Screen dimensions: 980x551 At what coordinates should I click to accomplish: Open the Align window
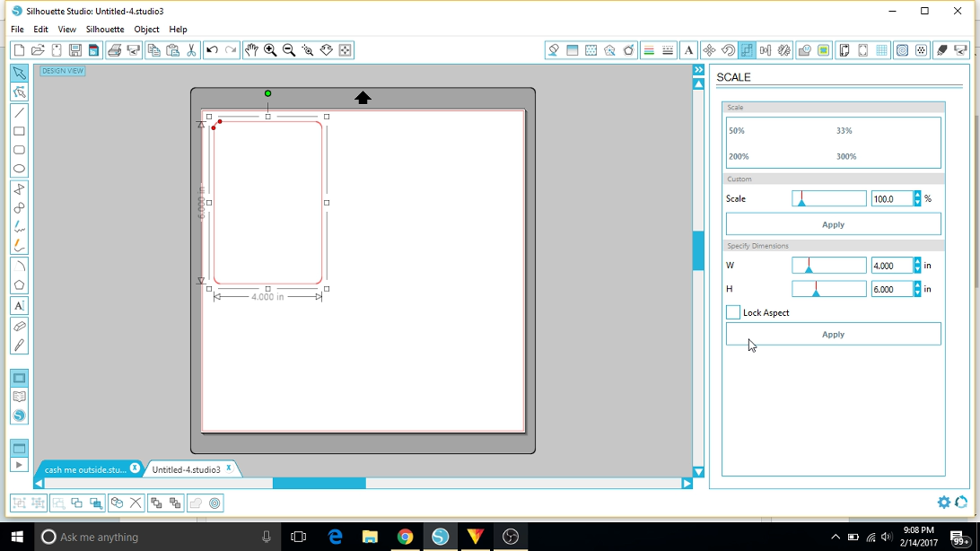(x=766, y=50)
